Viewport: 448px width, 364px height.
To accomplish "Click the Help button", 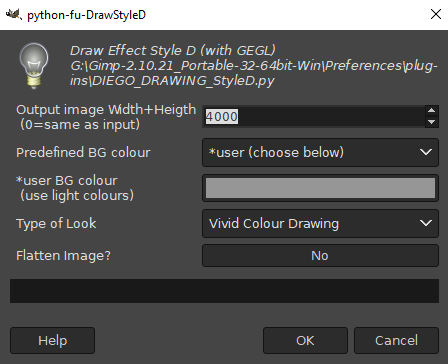I will pos(52,340).
